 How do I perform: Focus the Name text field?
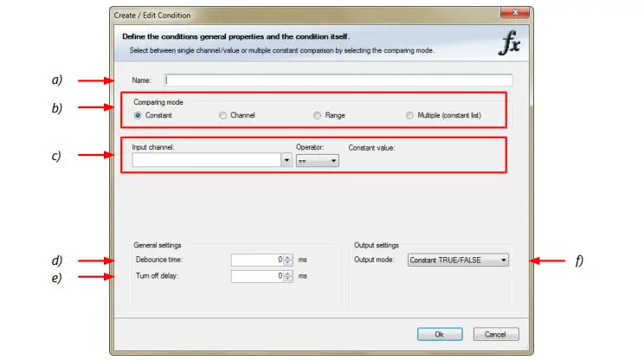tap(338, 80)
